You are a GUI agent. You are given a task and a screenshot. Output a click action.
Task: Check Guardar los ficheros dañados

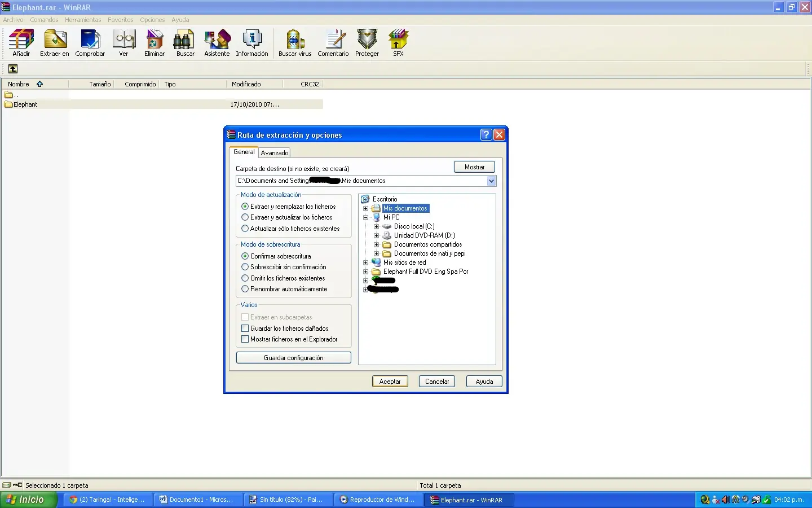pos(285,329)
